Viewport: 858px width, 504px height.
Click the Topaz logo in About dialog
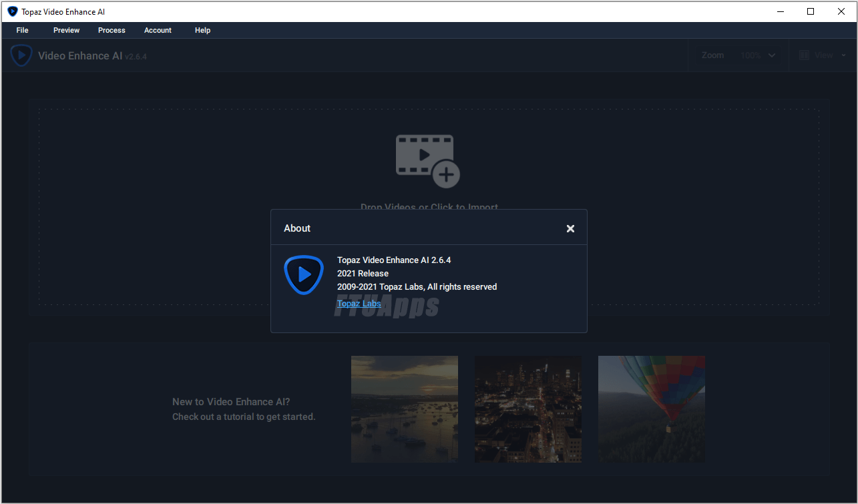point(304,274)
